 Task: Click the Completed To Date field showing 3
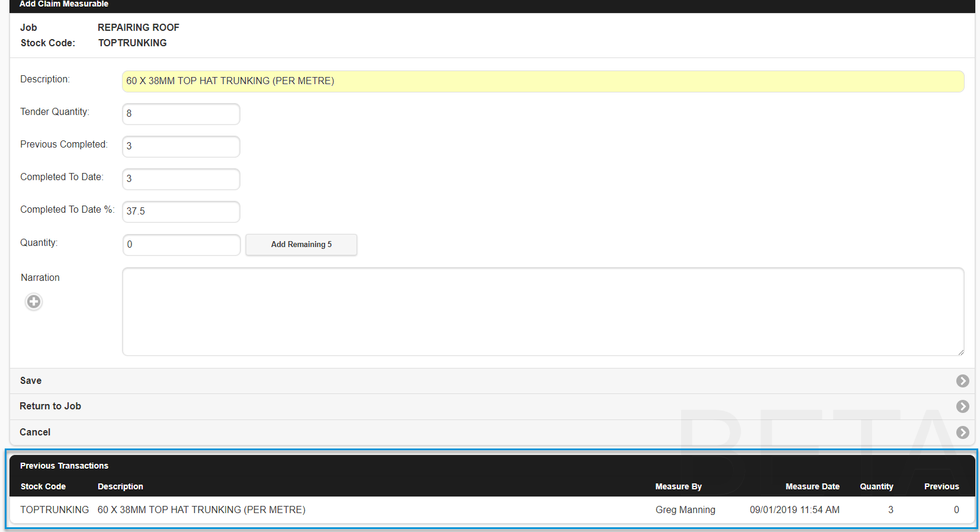point(181,179)
